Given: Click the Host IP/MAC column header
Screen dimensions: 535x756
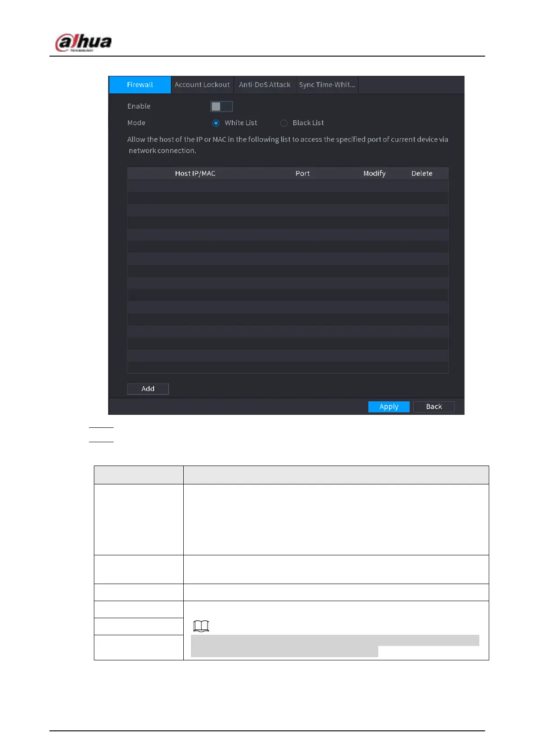Looking at the screenshot, I should point(195,174).
